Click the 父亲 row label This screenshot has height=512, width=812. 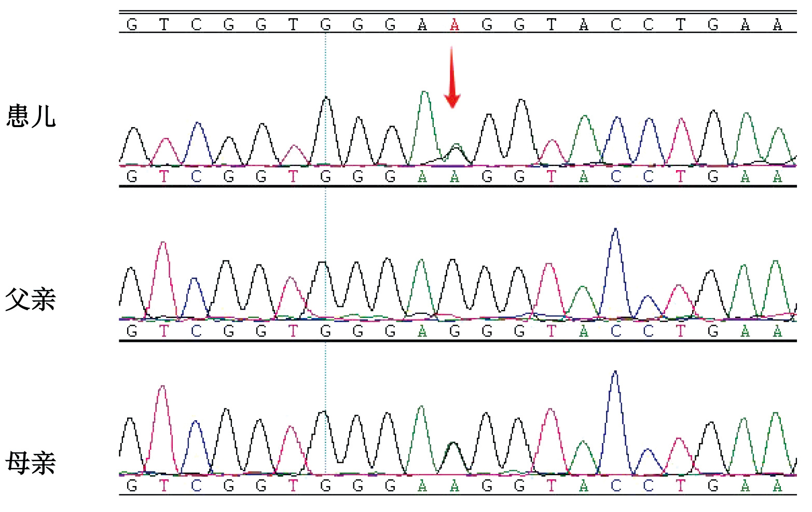(31, 299)
